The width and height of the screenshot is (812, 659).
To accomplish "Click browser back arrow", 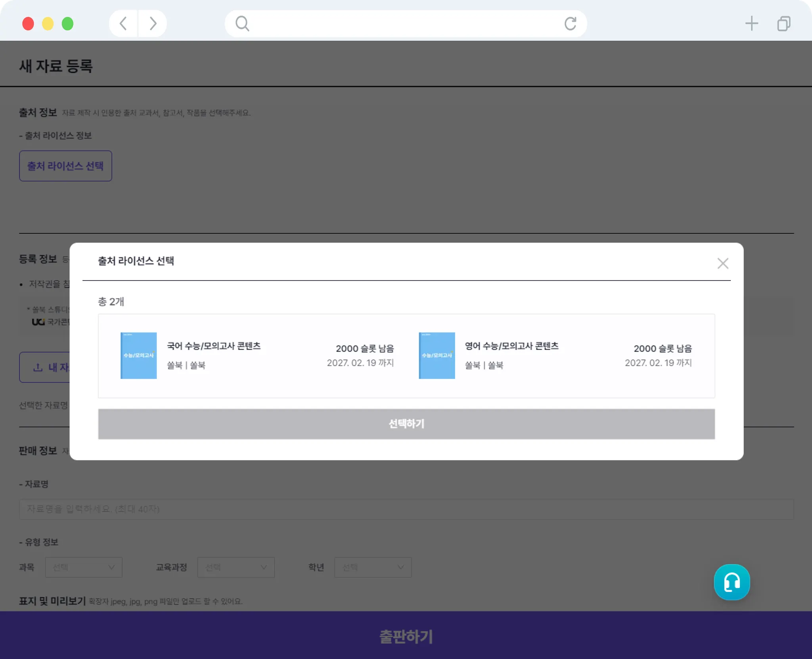I will [x=123, y=24].
